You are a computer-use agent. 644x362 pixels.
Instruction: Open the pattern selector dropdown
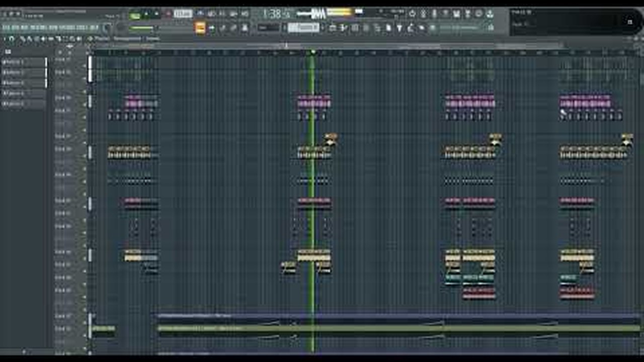click(x=303, y=28)
